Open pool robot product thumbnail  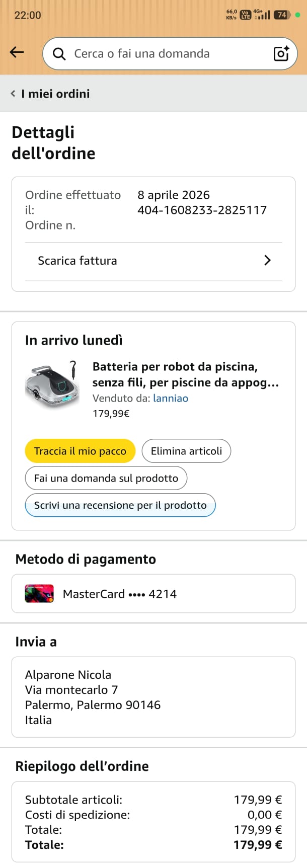[x=53, y=385]
